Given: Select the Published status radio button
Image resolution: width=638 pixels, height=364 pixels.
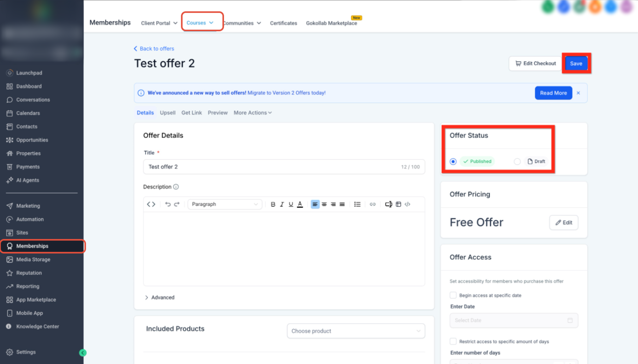Looking at the screenshot, I should pyautogui.click(x=453, y=161).
